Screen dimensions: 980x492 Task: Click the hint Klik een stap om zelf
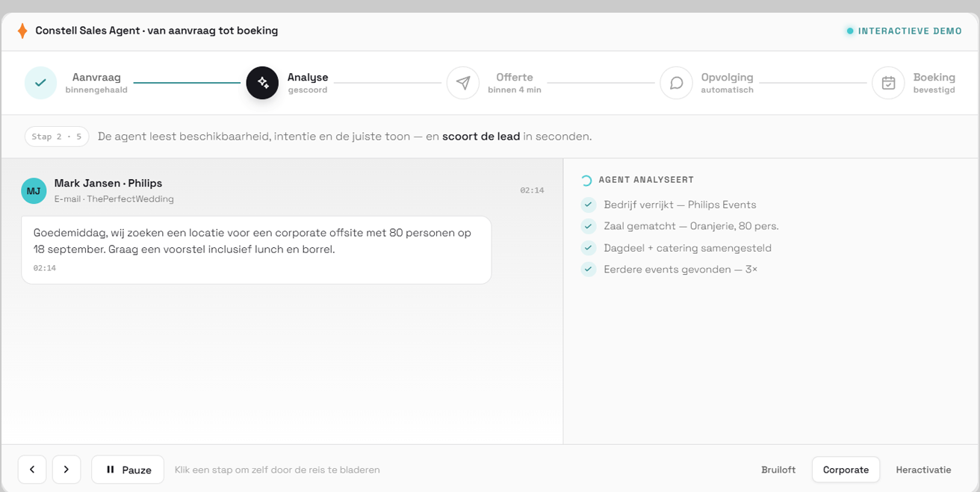[277, 470]
